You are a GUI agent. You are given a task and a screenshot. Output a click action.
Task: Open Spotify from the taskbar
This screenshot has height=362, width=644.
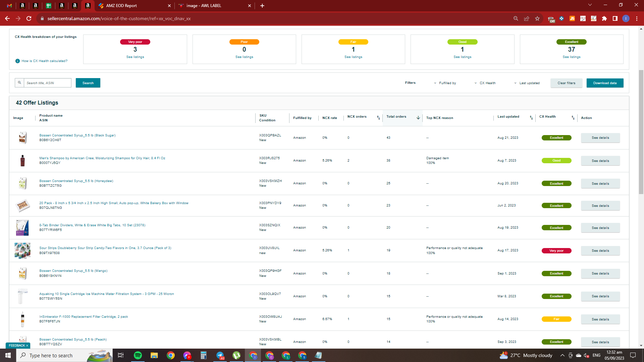(138, 355)
